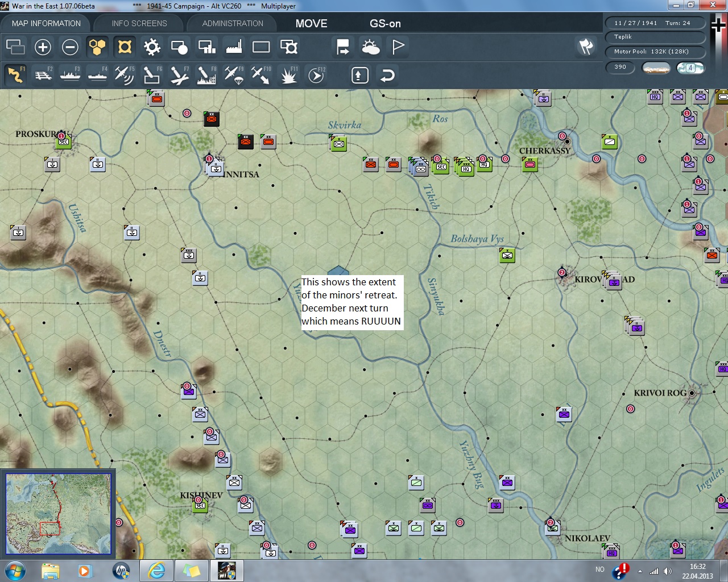Select the Air Transport paradrop mode F9 icon

[234, 75]
